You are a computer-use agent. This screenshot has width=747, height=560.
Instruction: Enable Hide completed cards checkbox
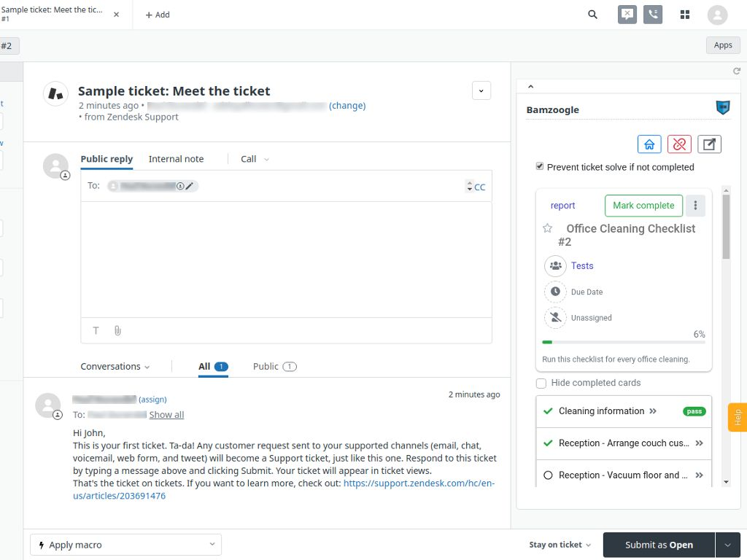coord(541,383)
